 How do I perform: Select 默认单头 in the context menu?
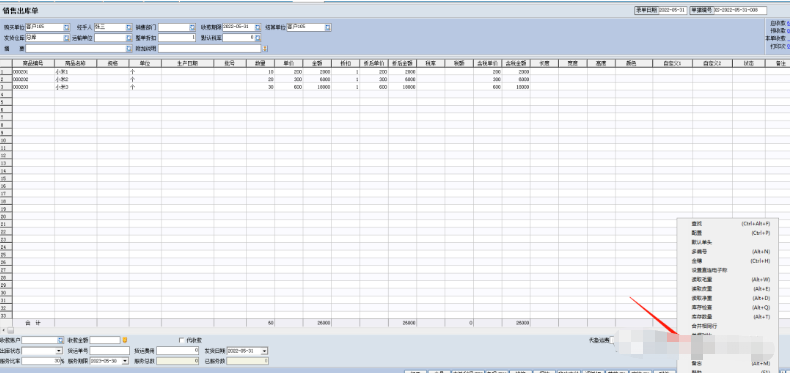[728, 242]
